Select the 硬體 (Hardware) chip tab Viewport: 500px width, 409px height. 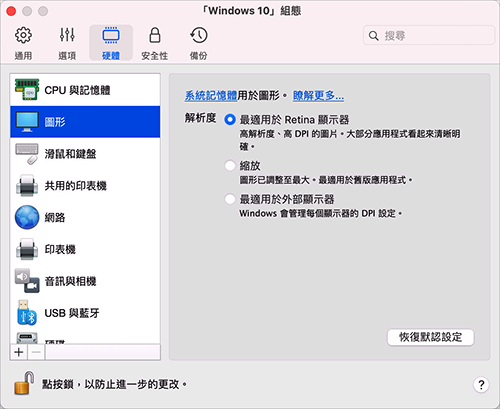point(111,43)
